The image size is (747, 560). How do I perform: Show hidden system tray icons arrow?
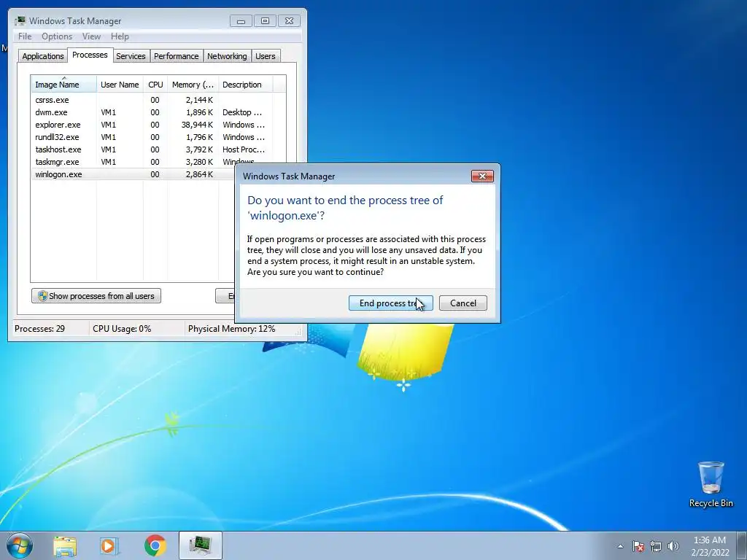620,546
